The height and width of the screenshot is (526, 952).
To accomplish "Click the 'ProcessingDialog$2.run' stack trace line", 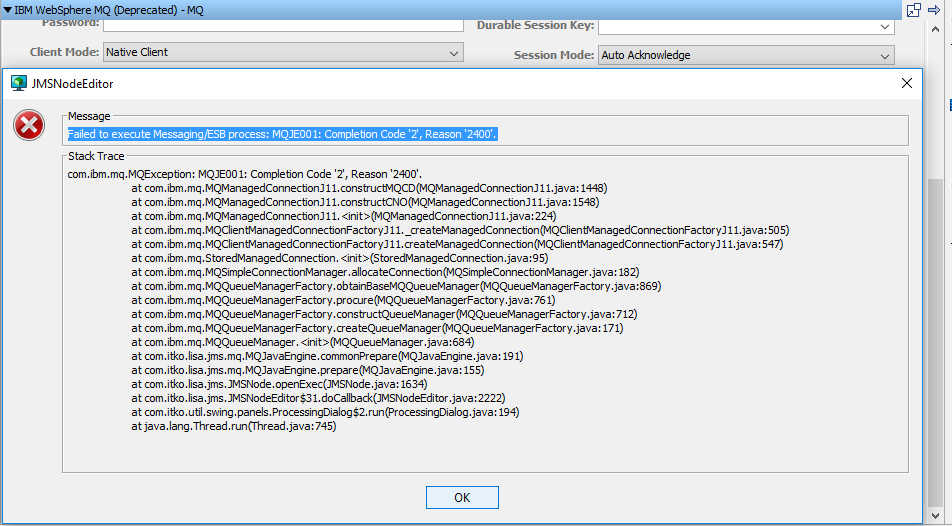I will (325, 412).
